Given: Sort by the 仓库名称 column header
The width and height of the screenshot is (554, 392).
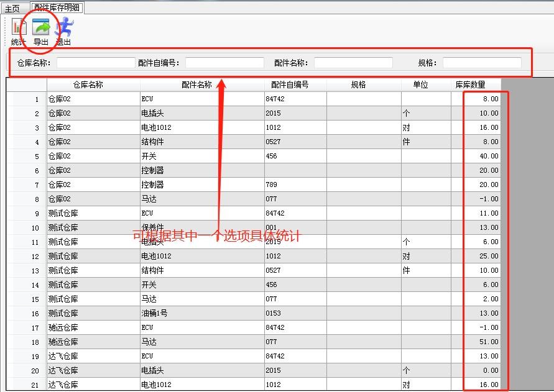Looking at the screenshot, I should click(x=93, y=84).
